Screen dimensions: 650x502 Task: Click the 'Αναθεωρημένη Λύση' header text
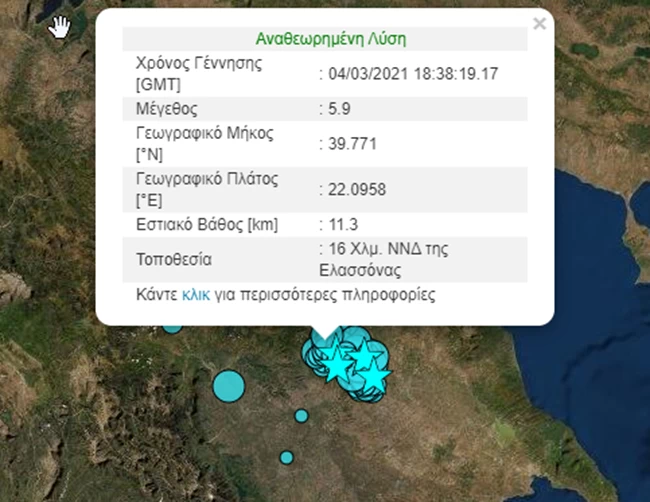[x=331, y=39]
